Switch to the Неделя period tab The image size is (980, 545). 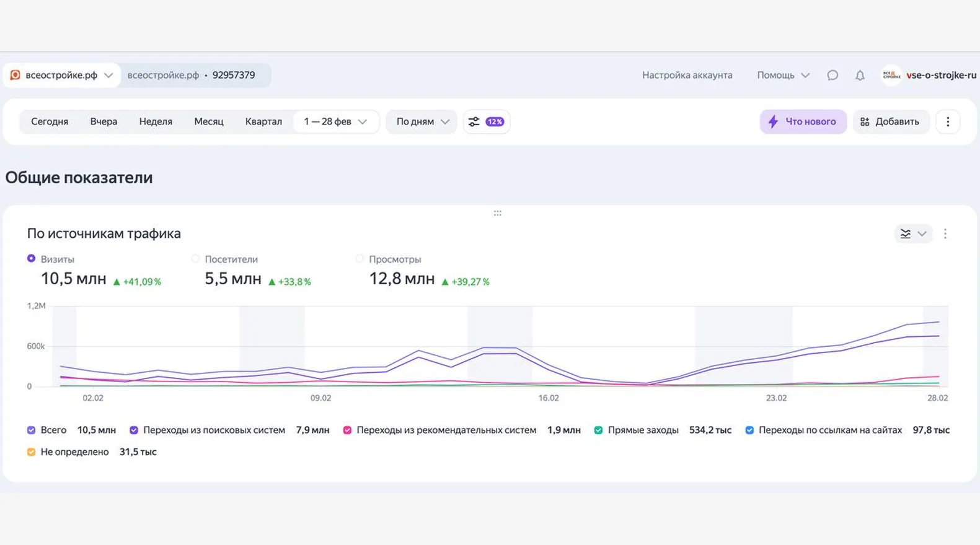[156, 121]
